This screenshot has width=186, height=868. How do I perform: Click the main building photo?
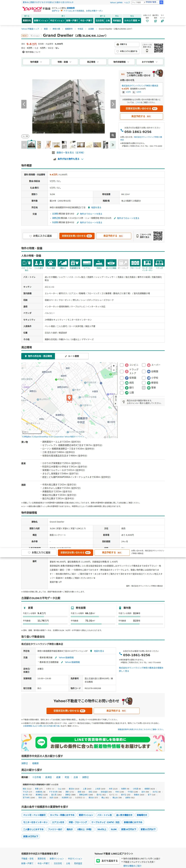point(69,106)
